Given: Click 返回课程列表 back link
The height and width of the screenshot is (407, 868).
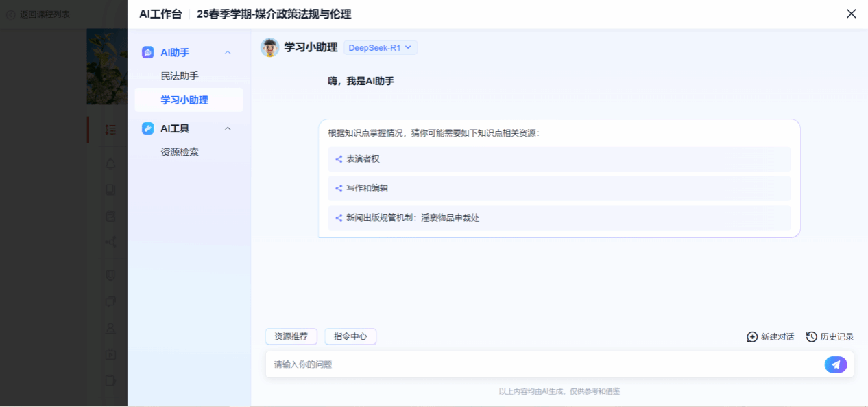Looking at the screenshot, I should (x=40, y=14).
